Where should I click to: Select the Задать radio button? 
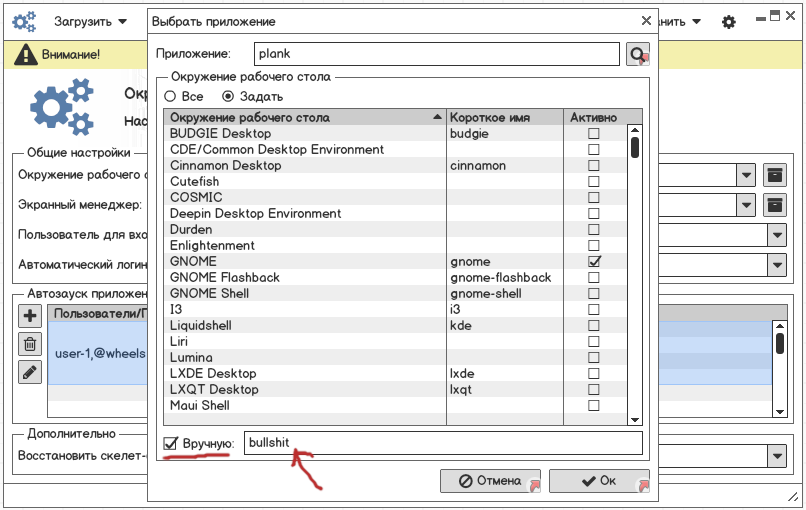tap(228, 96)
